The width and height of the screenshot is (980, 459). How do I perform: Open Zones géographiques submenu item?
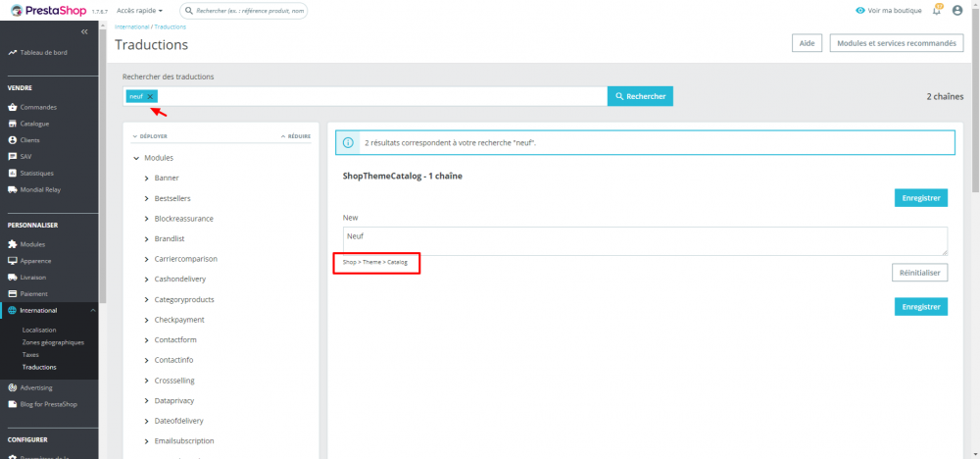tap(53, 342)
